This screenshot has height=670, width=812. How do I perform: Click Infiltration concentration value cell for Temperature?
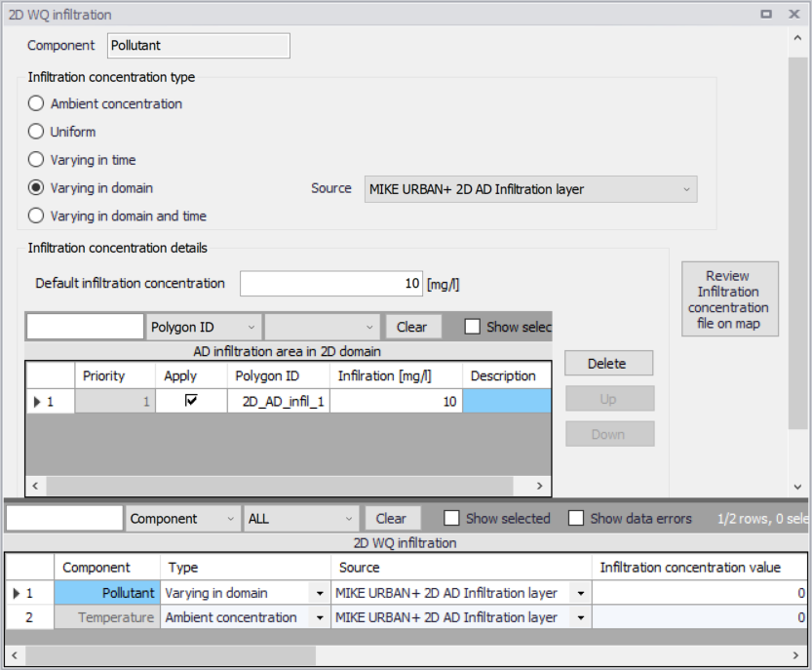coord(699,617)
